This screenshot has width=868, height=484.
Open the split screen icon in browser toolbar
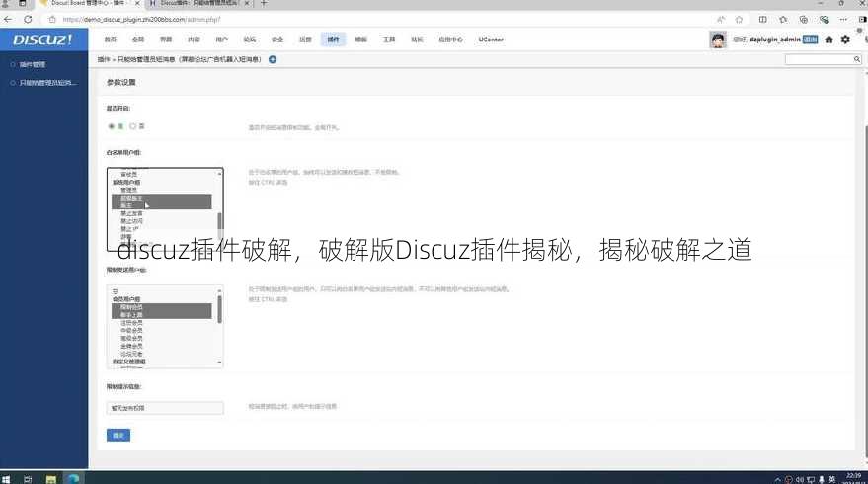coord(762,20)
